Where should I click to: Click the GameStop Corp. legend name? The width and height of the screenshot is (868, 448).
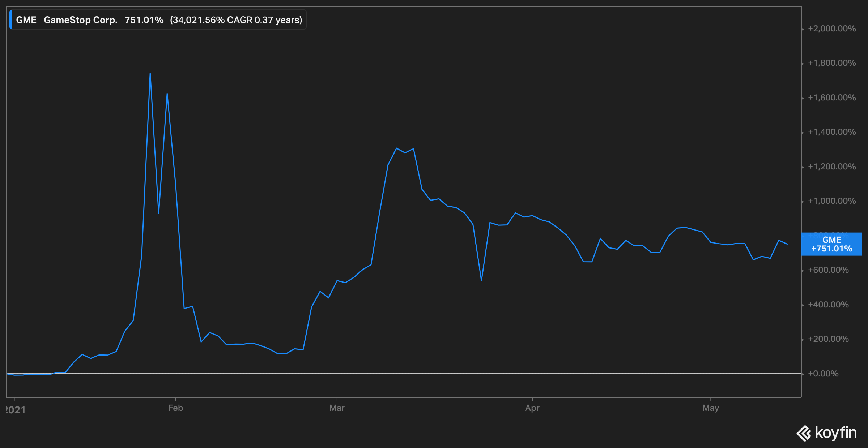coord(80,20)
